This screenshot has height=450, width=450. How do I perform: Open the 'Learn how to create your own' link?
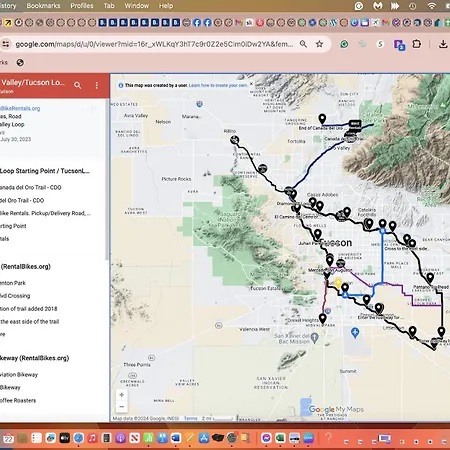point(218,85)
